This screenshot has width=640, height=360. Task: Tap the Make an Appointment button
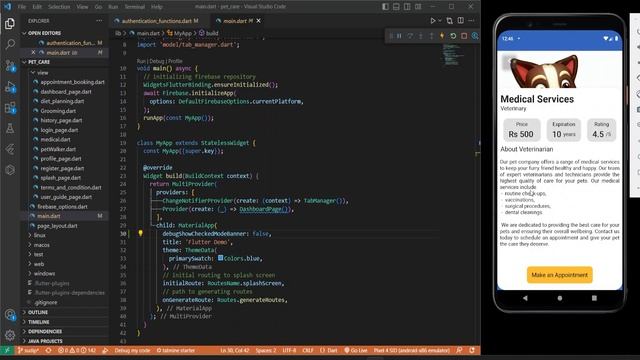click(560, 275)
